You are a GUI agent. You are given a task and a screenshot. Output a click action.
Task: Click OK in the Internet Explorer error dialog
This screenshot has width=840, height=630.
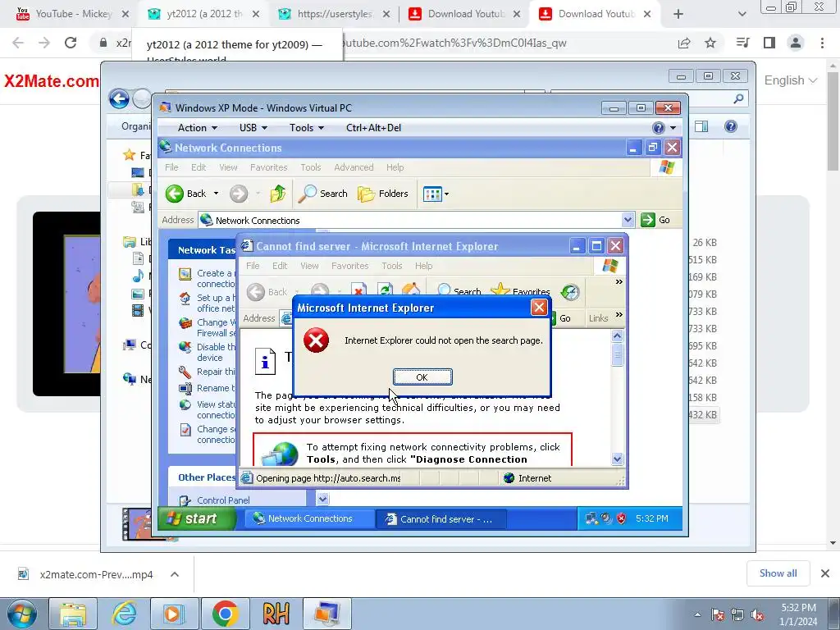[x=422, y=377]
